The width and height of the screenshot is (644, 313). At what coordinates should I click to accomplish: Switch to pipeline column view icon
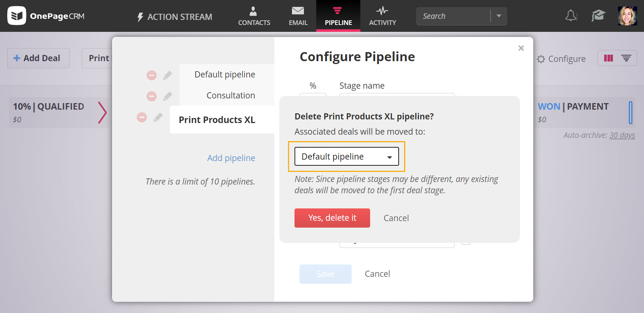coord(609,58)
